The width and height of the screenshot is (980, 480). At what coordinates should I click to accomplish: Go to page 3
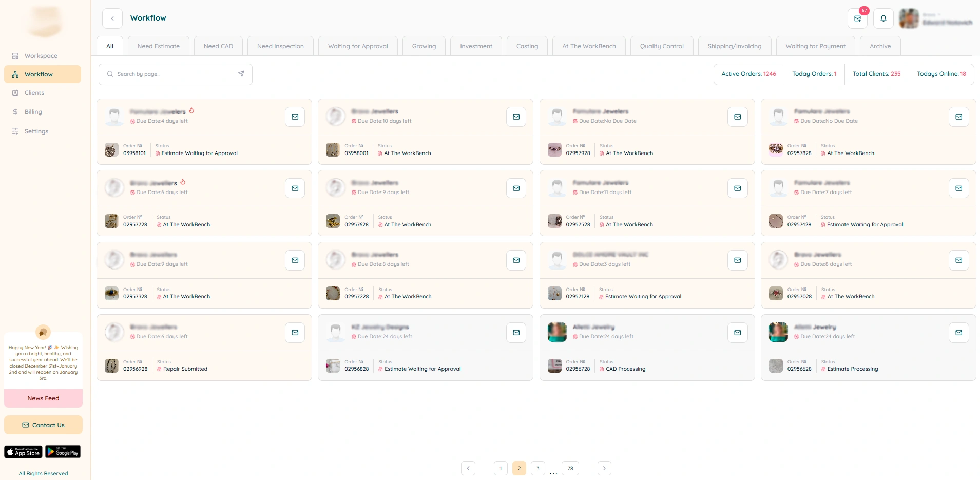pos(537,468)
